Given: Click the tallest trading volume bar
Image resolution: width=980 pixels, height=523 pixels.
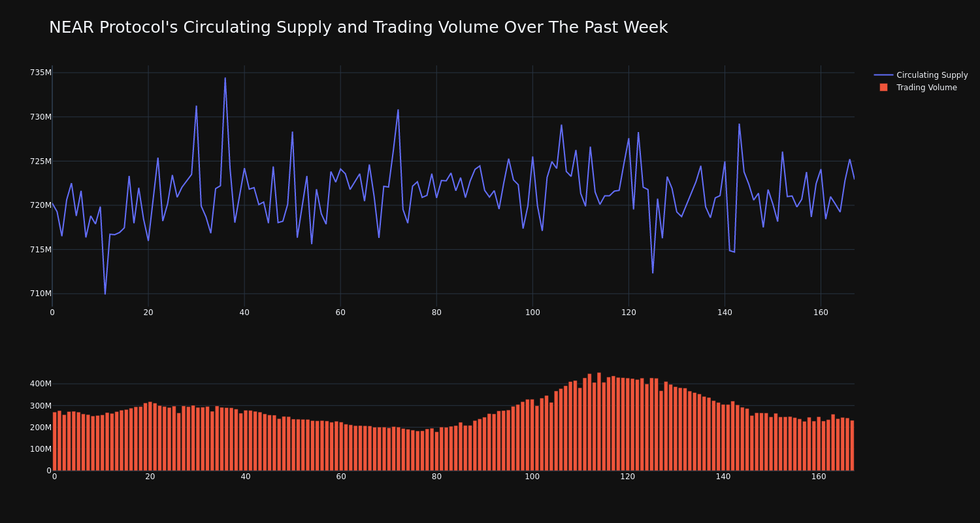Looking at the screenshot, I should click(599, 422).
